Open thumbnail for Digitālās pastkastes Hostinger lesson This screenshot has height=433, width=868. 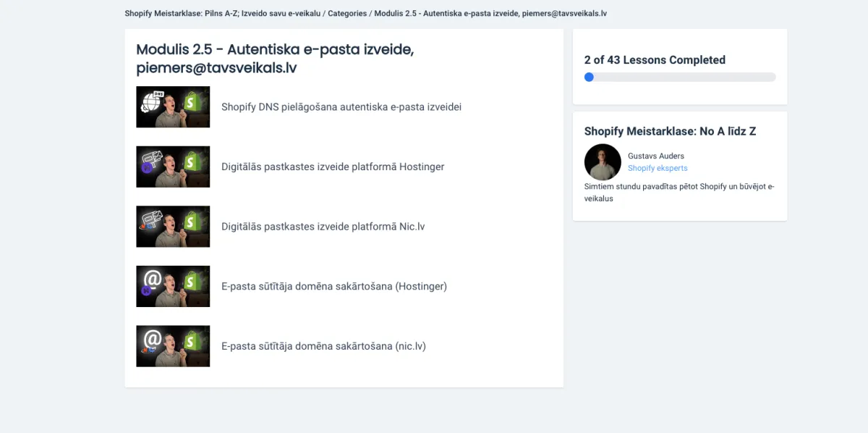[x=173, y=167]
